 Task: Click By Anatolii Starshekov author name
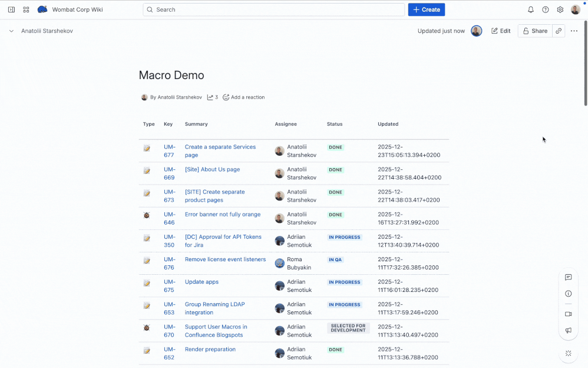click(x=176, y=97)
